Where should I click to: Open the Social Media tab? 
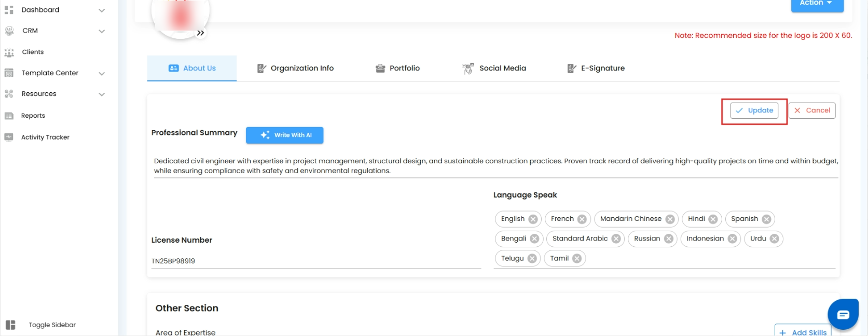(x=494, y=68)
